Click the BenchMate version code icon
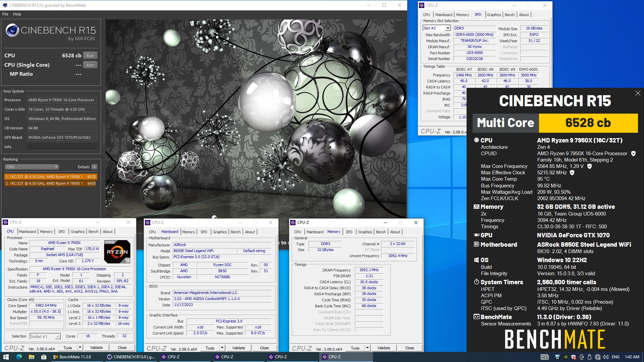 476,317
